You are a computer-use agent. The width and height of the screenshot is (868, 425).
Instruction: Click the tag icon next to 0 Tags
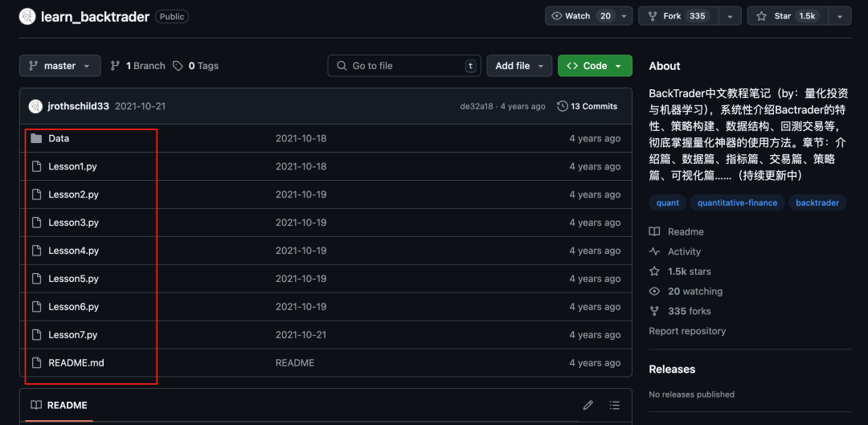click(178, 66)
